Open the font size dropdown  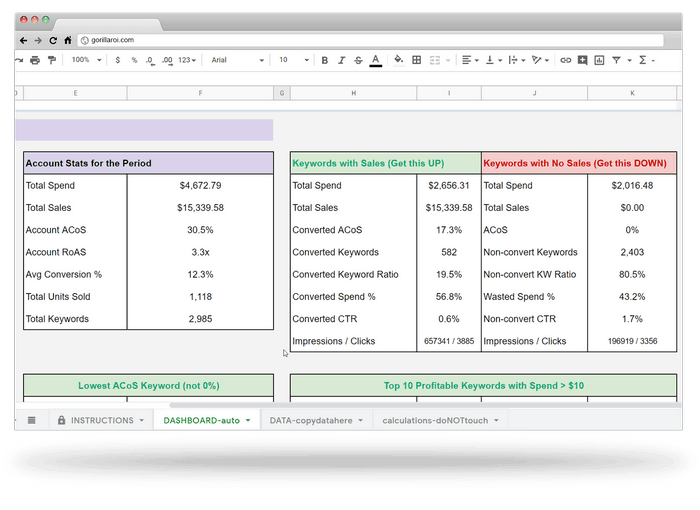pos(292,60)
